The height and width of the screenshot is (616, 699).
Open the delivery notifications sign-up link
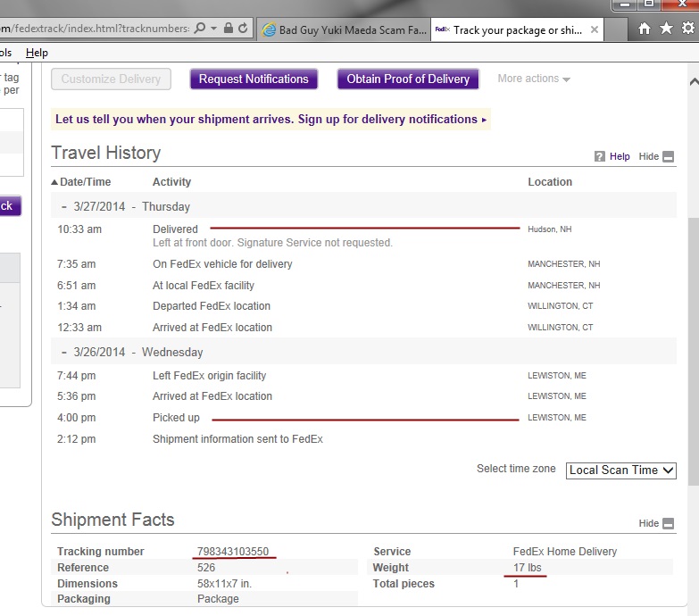pos(270,119)
